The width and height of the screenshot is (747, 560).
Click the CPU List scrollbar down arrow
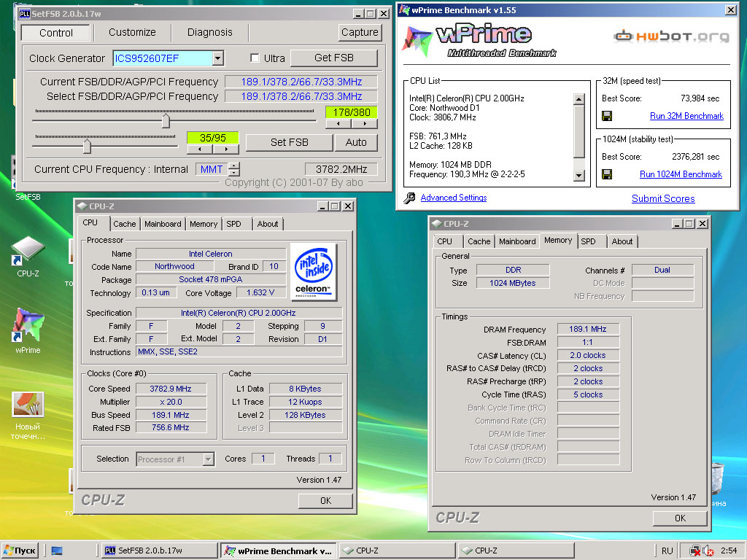[x=578, y=176]
